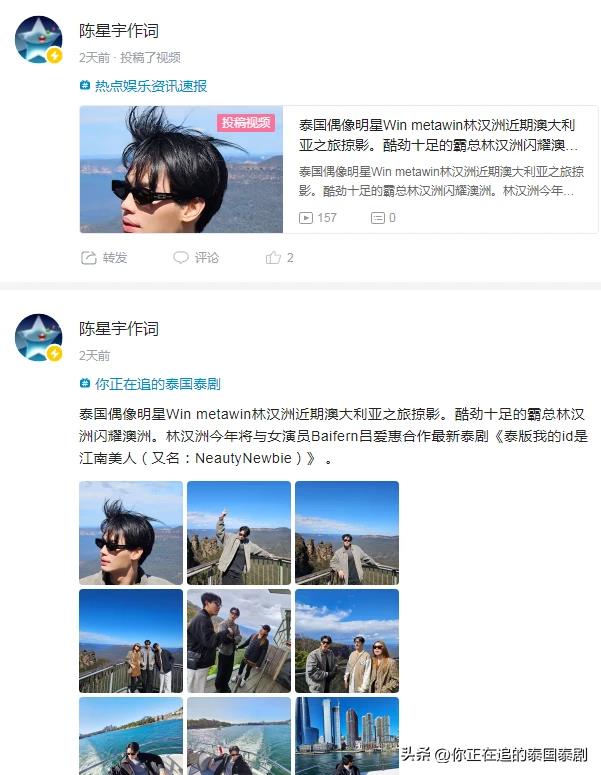The image size is (601, 775).
Task: Open the city skyline skyscrapers photo
Action: click(347, 736)
